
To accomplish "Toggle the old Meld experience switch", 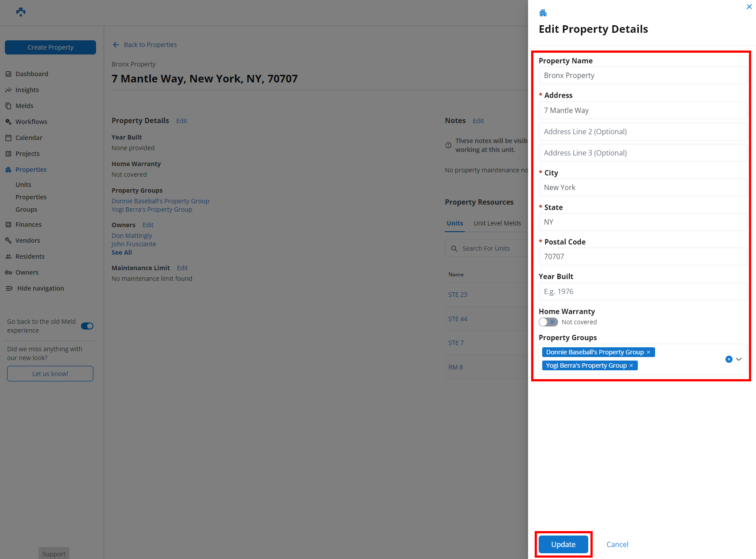I will click(x=87, y=326).
